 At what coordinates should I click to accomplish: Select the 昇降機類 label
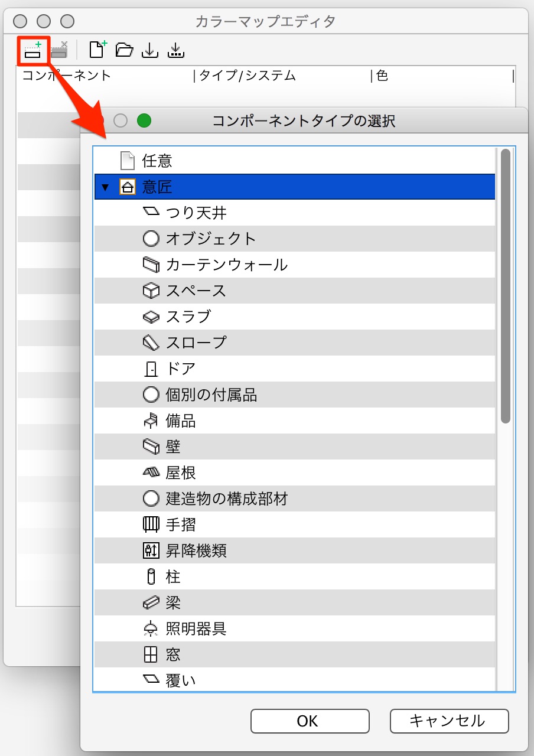click(x=196, y=551)
